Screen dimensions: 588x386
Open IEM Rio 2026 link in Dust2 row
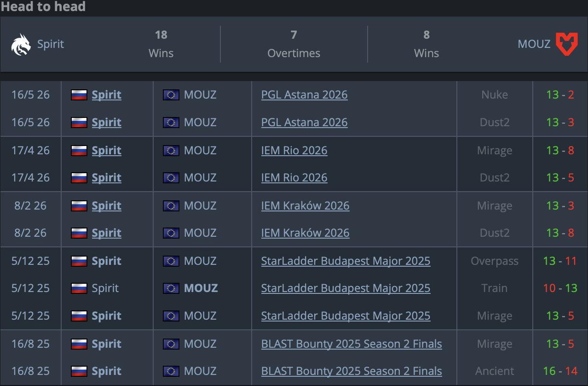pos(294,178)
